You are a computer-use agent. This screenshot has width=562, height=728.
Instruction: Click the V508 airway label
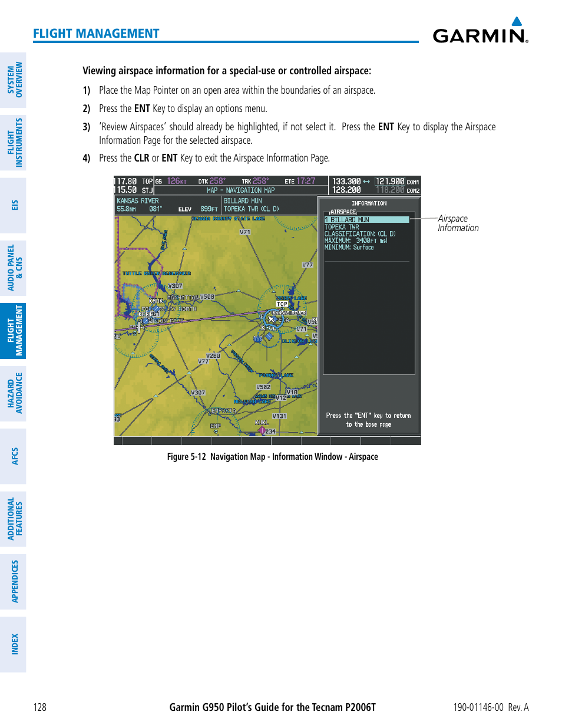click(207, 297)
